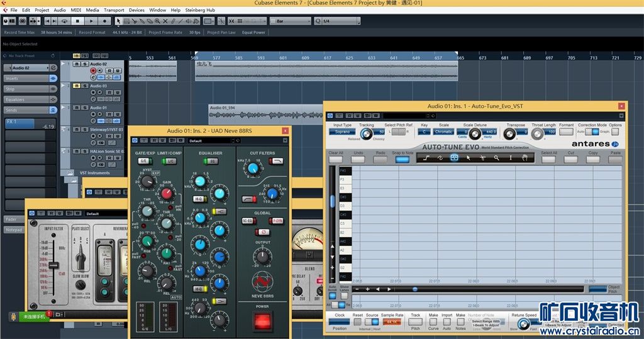Click the Play transport button
The height and width of the screenshot is (339, 644).
[91, 21]
